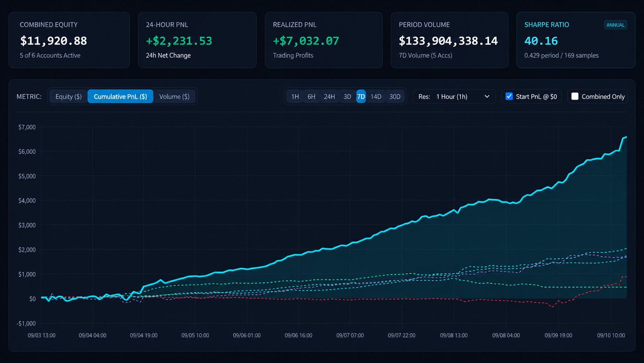Select the 7D time range
Screen dimensions: 644x363
tap(361, 97)
